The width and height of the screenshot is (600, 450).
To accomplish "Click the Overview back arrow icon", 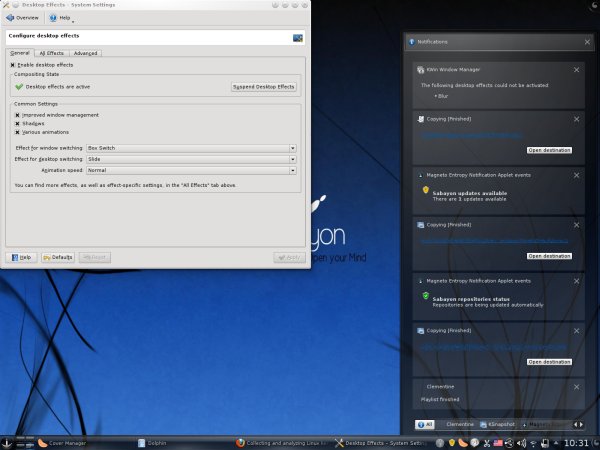I will (11, 18).
